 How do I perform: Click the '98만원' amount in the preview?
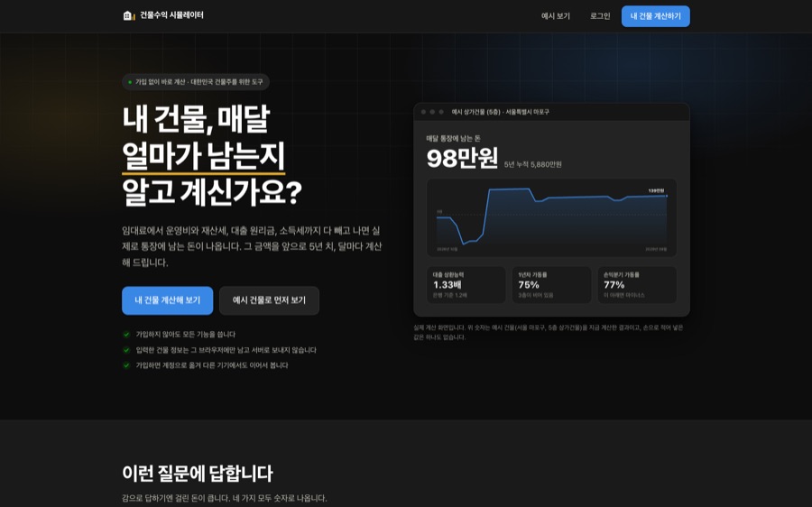point(462,158)
